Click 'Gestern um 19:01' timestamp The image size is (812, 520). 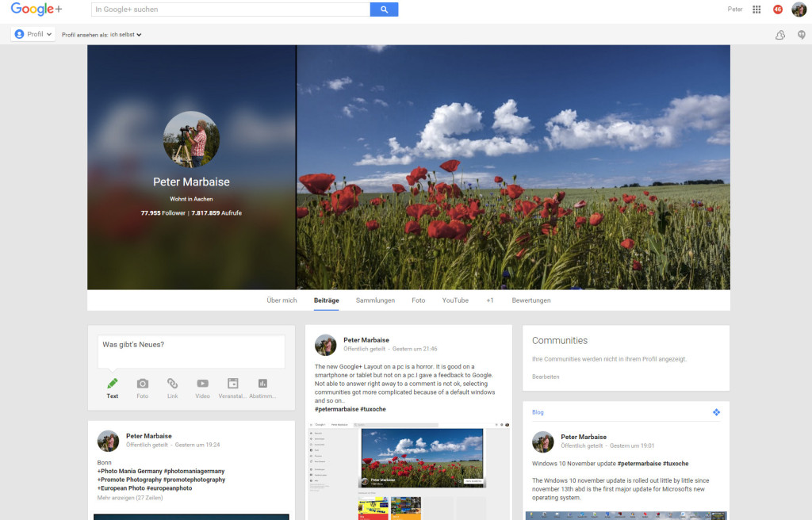click(x=632, y=446)
